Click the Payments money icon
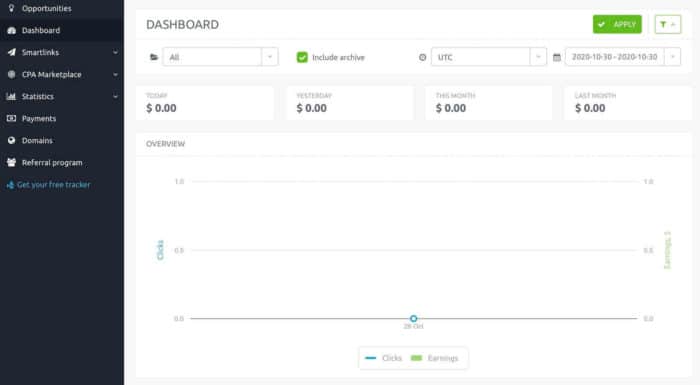This screenshot has height=385, width=700. point(12,118)
